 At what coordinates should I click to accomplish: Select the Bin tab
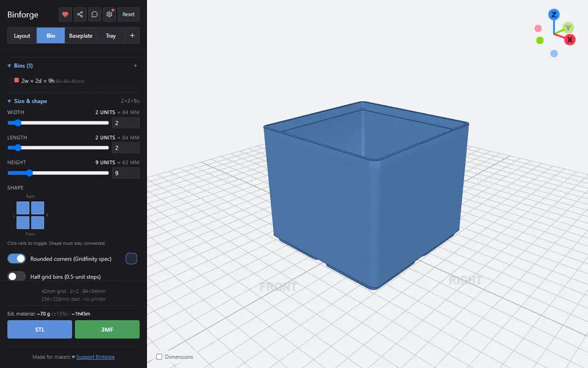[51, 36]
